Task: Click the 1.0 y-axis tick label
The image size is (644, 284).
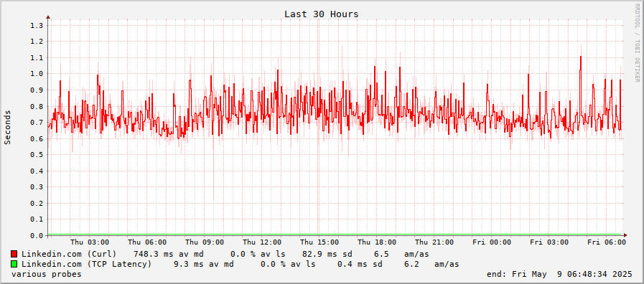Action: (x=36, y=74)
